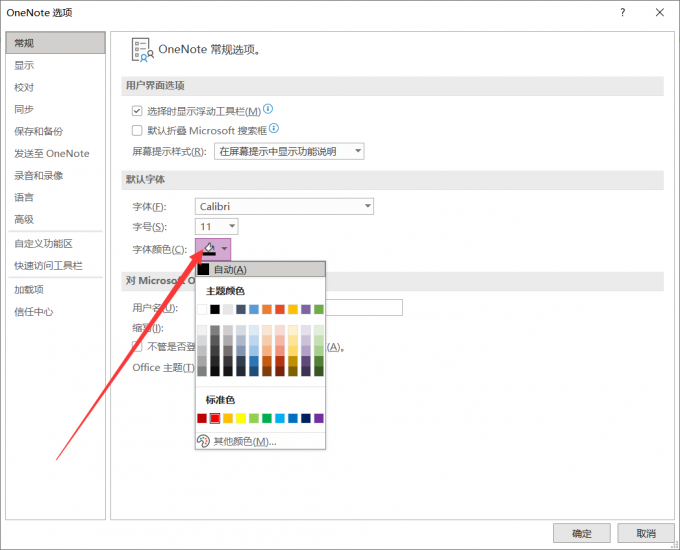This screenshot has height=550, width=680.
Task: Close the OneNote 选项 dialog
Action: pos(660,12)
